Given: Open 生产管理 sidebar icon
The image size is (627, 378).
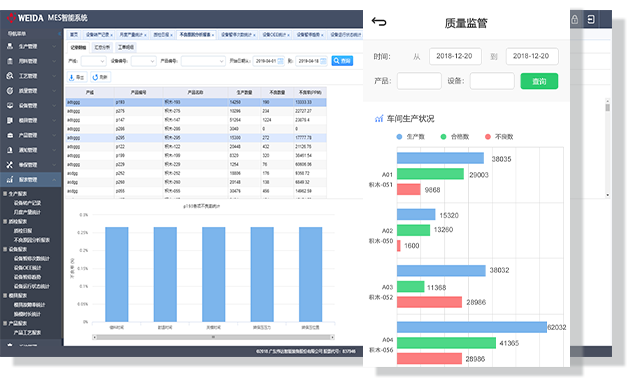Looking at the screenshot, I should click(10, 46).
